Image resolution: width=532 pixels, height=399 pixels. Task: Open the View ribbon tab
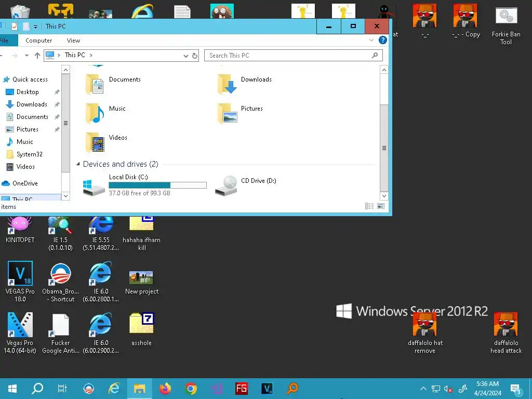coord(73,41)
